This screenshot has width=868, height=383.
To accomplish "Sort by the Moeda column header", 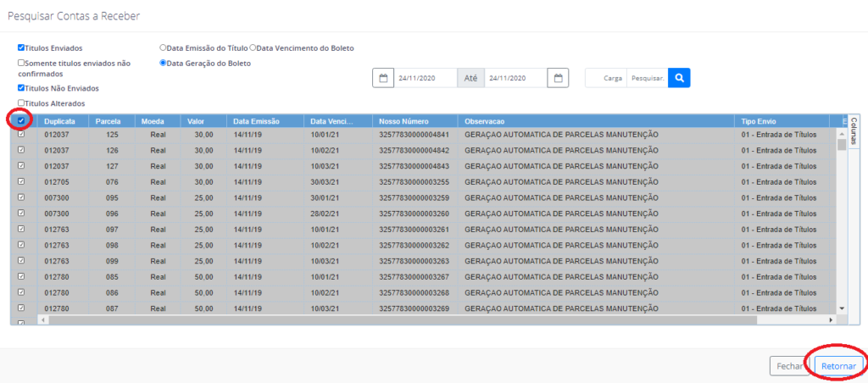I will tap(157, 121).
